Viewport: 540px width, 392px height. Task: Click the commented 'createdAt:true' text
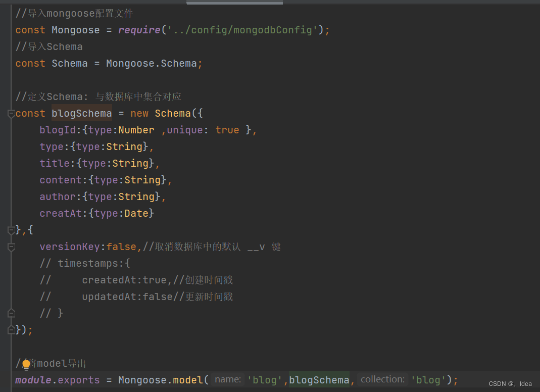[x=124, y=280]
